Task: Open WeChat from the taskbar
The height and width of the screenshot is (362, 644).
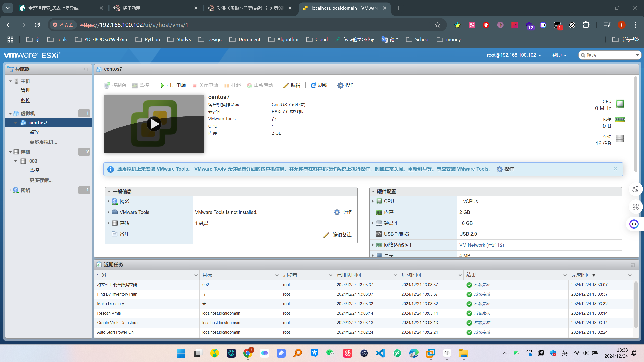Action: [330, 353]
